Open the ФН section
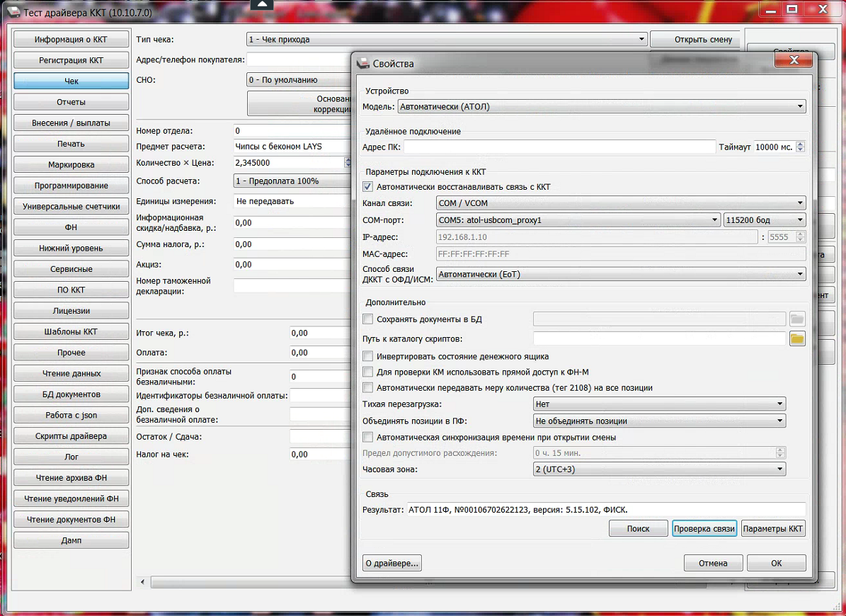Image resolution: width=846 pixels, height=616 pixels. pyautogui.click(x=72, y=227)
